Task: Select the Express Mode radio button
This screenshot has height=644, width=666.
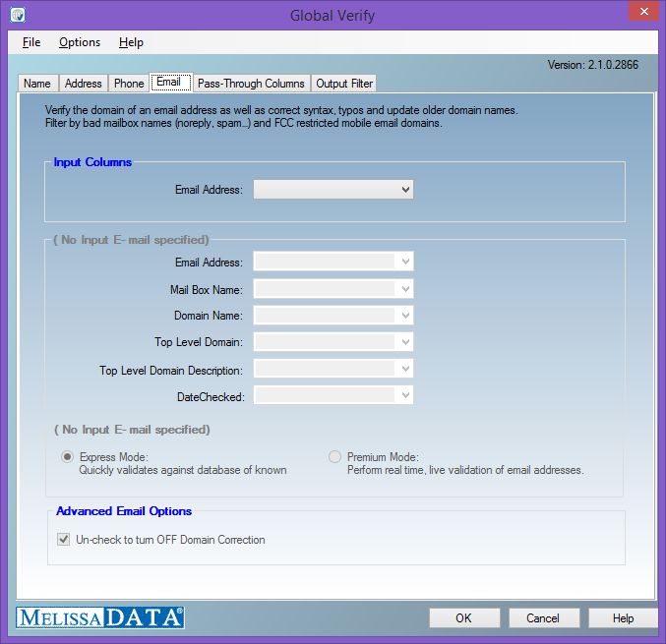Action: tap(67, 457)
